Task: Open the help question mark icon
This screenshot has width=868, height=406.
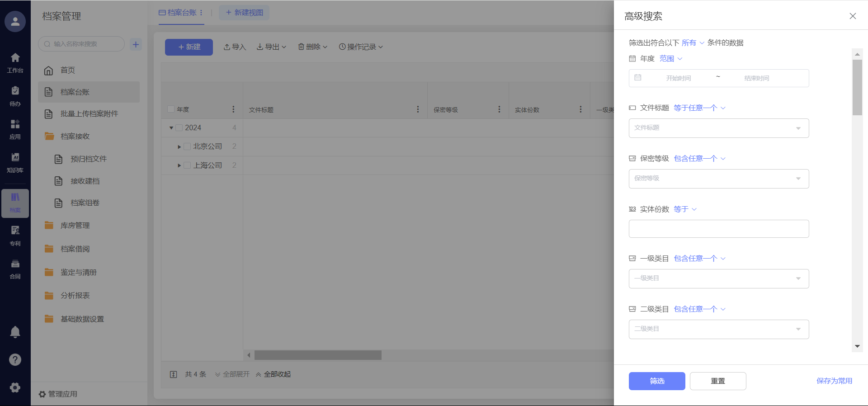Action: (x=15, y=359)
